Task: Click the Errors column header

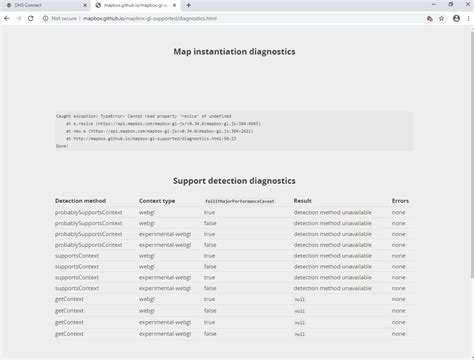Action: point(400,201)
